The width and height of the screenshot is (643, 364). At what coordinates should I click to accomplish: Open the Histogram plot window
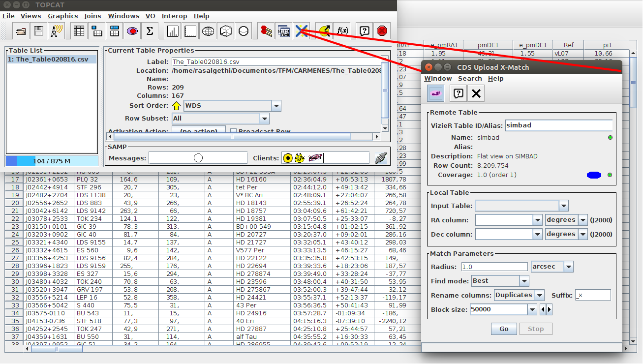point(173,31)
